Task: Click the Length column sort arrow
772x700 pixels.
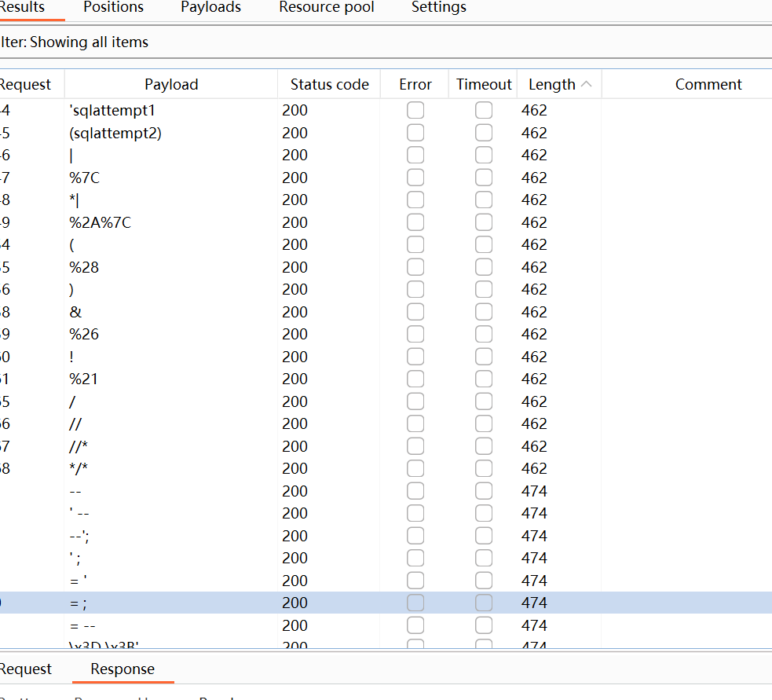Action: (x=586, y=84)
